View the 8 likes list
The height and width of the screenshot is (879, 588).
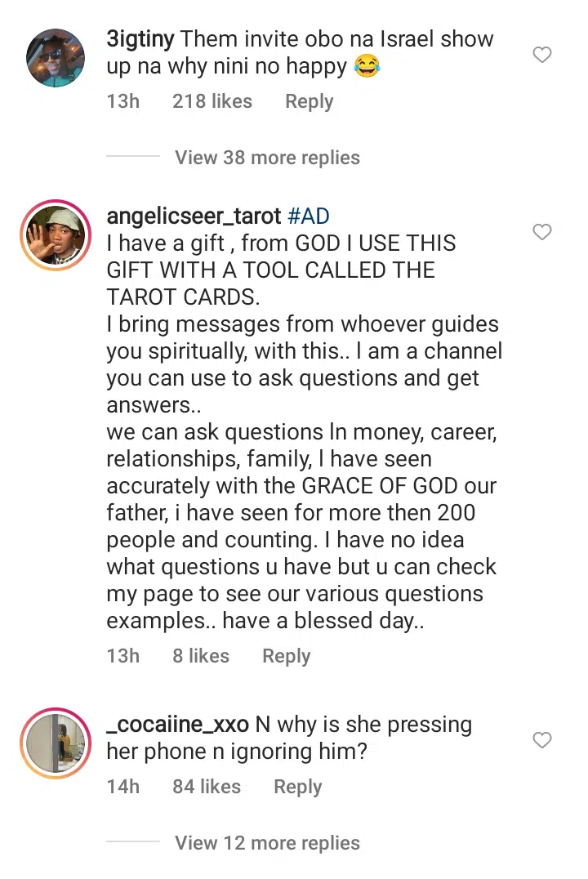click(201, 656)
